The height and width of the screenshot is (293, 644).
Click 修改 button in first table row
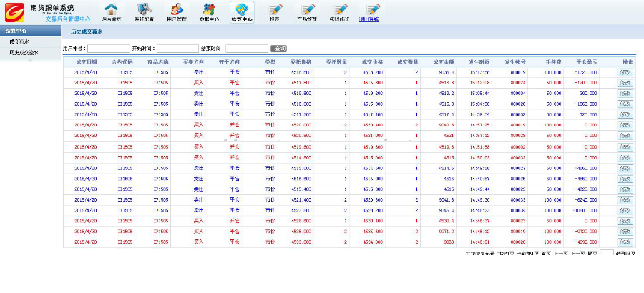coord(625,72)
